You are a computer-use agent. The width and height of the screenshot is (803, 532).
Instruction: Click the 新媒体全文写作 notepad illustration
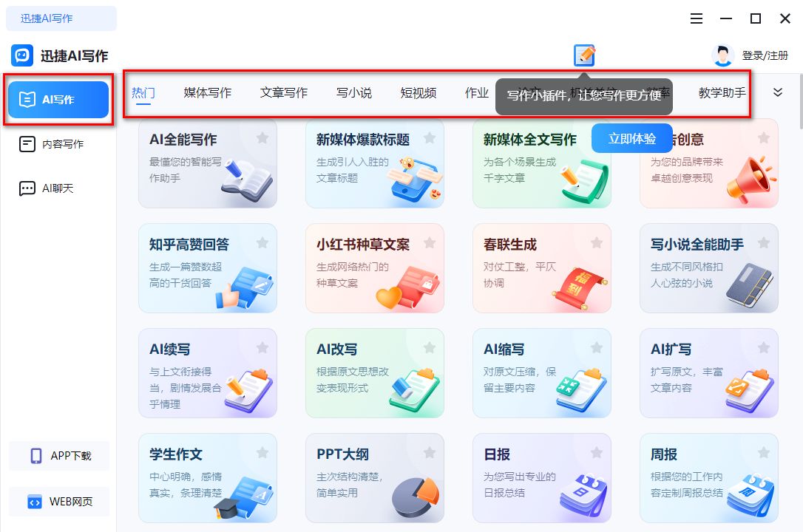584,180
